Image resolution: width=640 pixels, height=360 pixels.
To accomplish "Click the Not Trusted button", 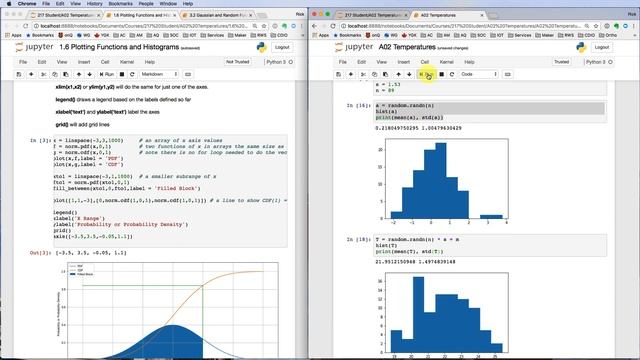I will click(238, 62).
